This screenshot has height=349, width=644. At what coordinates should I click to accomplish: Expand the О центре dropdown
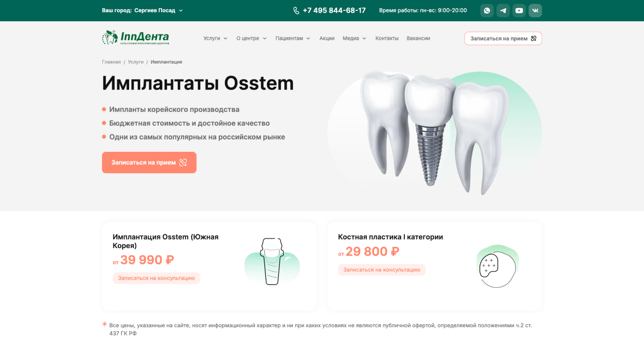tap(252, 38)
